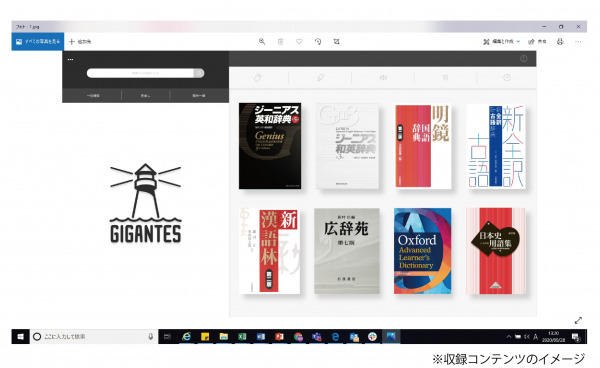Open the share button in Photos toolbar
The image size is (600, 368).
[537, 41]
